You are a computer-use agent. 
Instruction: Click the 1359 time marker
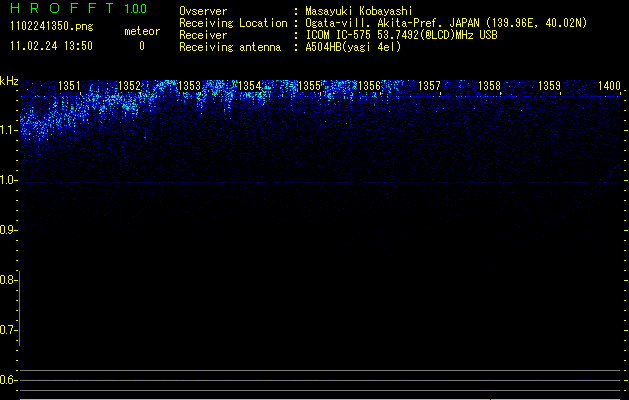tap(550, 86)
